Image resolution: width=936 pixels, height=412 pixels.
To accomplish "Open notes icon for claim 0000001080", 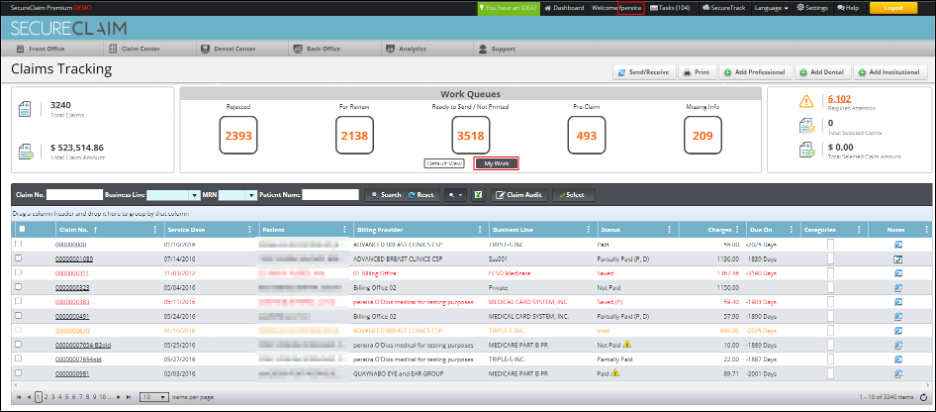I will click(x=898, y=258).
